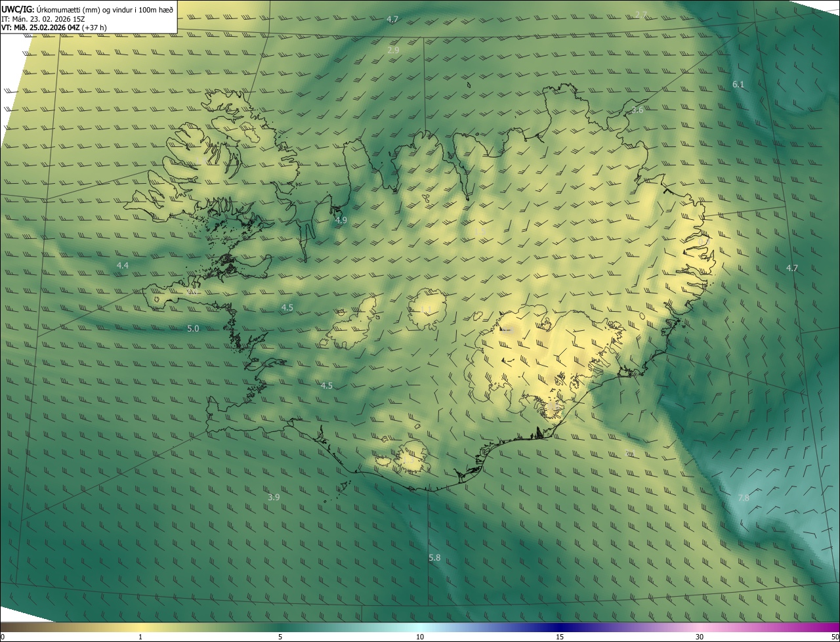Click the 3.6 value near the northeast coast

(637, 110)
